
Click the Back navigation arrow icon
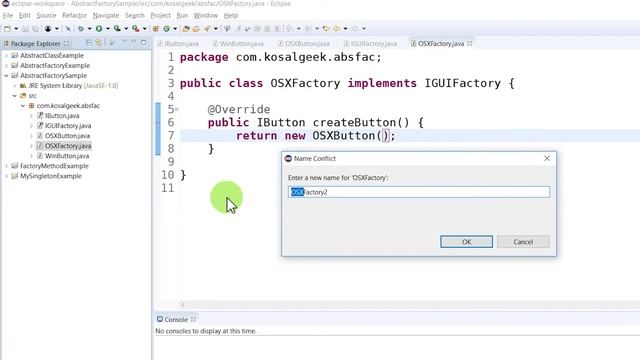pyautogui.click(x=337, y=29)
